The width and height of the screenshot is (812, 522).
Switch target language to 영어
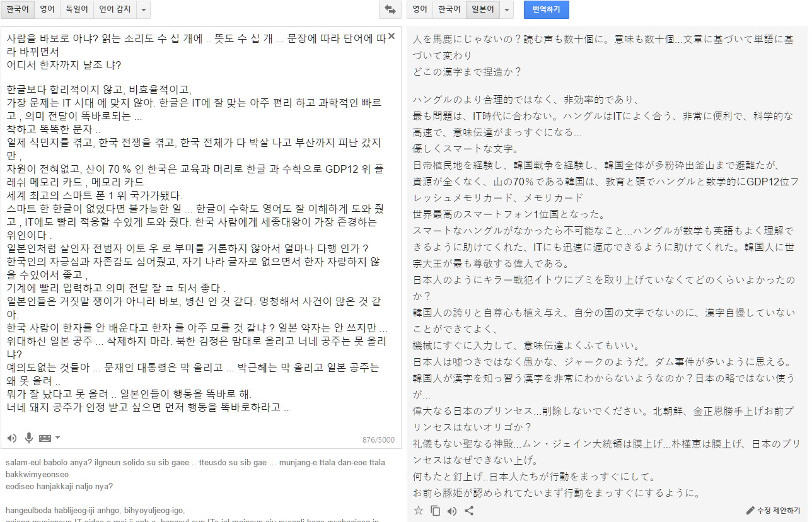pyautogui.click(x=420, y=9)
